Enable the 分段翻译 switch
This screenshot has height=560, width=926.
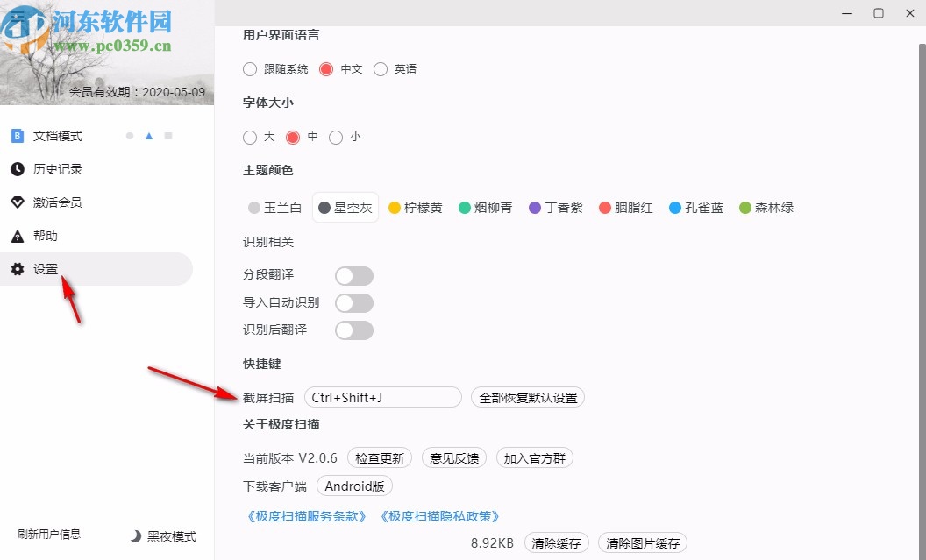(x=353, y=275)
